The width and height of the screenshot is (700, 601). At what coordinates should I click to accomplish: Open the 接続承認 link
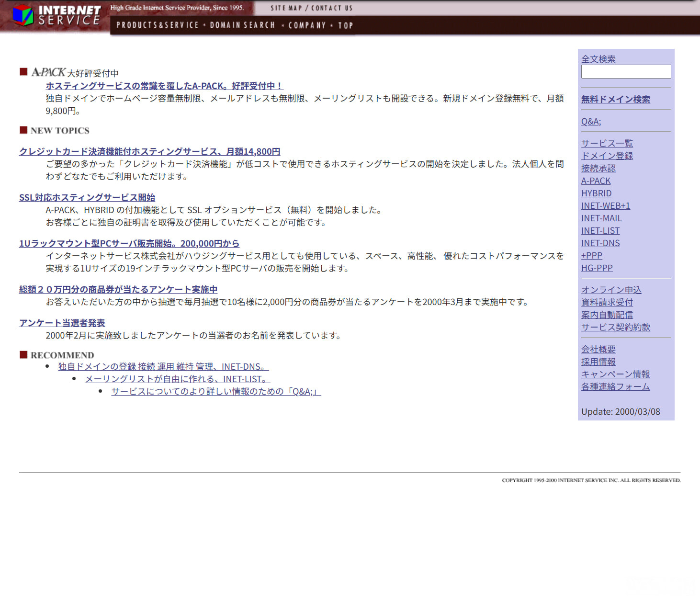(x=598, y=168)
